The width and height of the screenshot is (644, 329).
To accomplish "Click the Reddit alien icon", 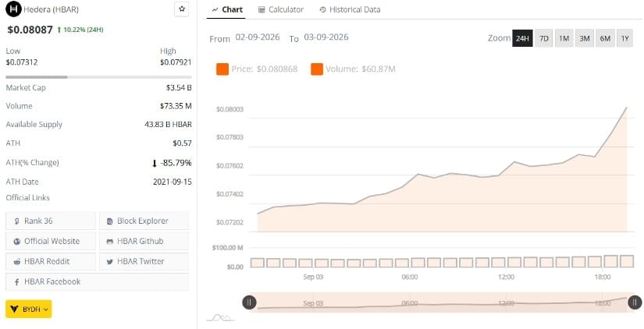I will [x=17, y=262].
